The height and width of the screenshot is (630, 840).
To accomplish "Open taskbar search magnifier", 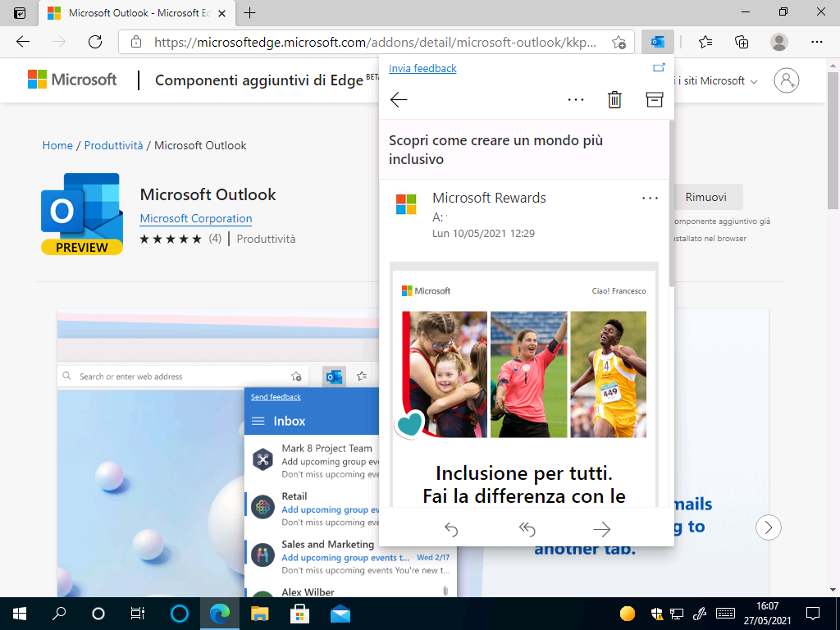I will 59,614.
